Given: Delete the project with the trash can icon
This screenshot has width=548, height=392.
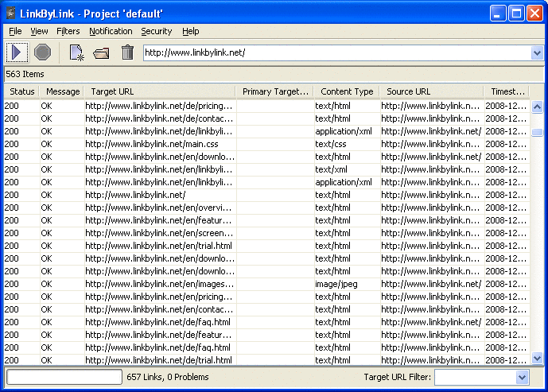Looking at the screenshot, I should [x=127, y=52].
